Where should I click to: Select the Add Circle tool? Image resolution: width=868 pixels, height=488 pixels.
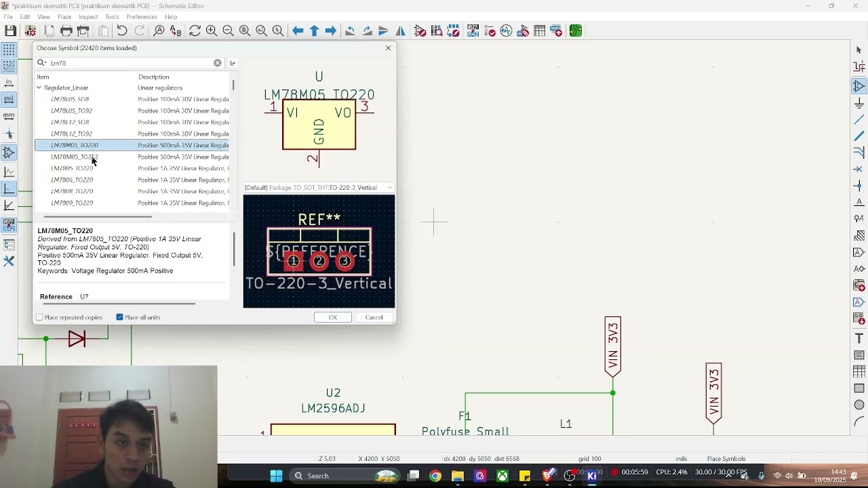click(x=859, y=405)
